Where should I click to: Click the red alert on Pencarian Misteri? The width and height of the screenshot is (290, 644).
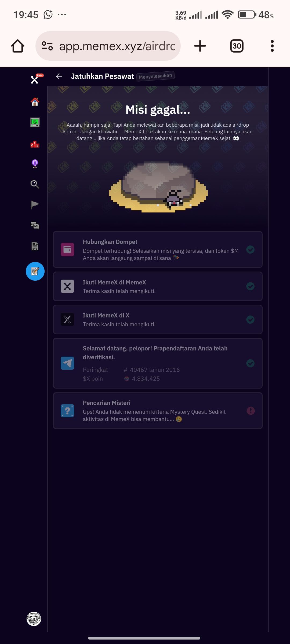point(251,411)
